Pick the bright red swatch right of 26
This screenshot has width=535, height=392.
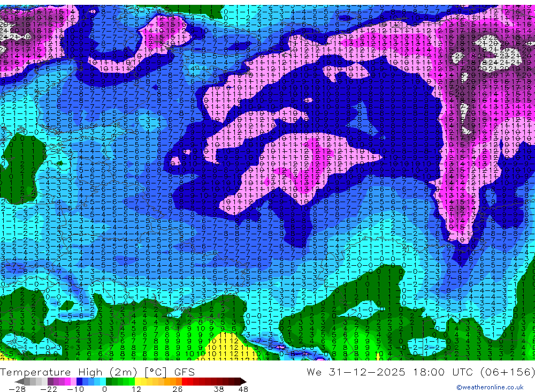tap(185, 382)
